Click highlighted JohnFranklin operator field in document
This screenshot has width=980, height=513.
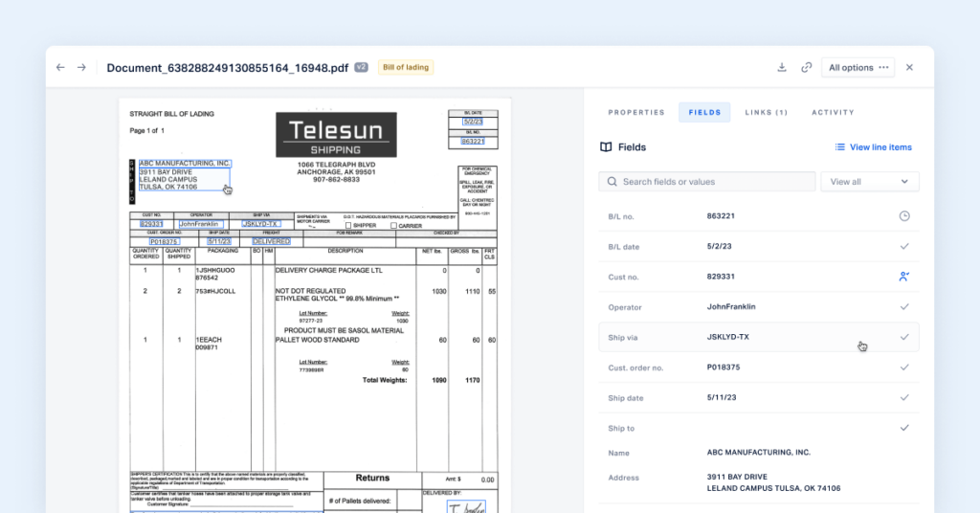(x=201, y=224)
